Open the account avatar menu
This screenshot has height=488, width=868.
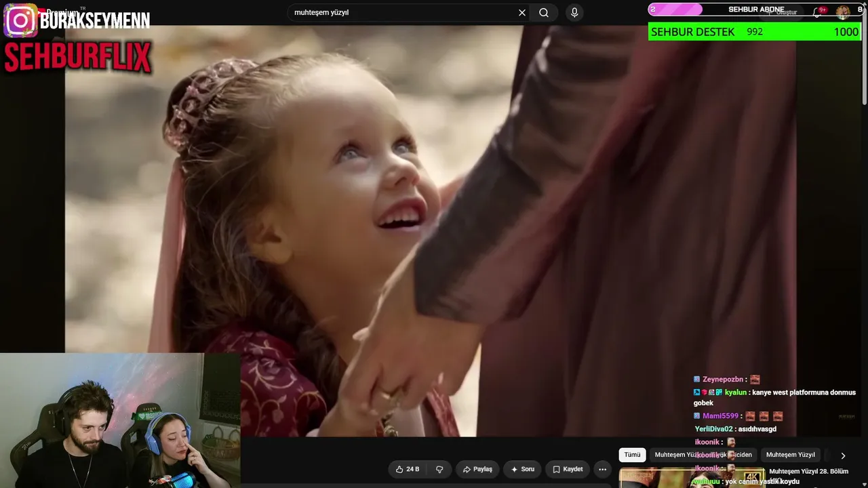[842, 12]
